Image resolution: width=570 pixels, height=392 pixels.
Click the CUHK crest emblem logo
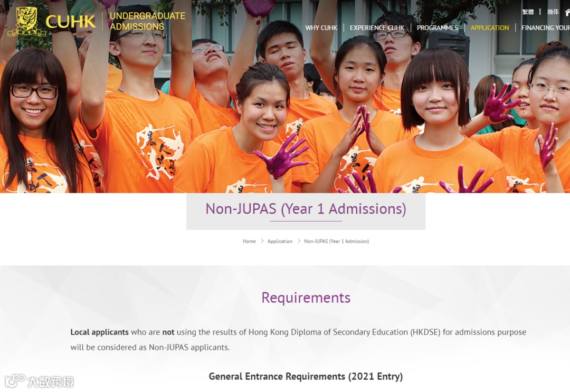[x=26, y=22]
